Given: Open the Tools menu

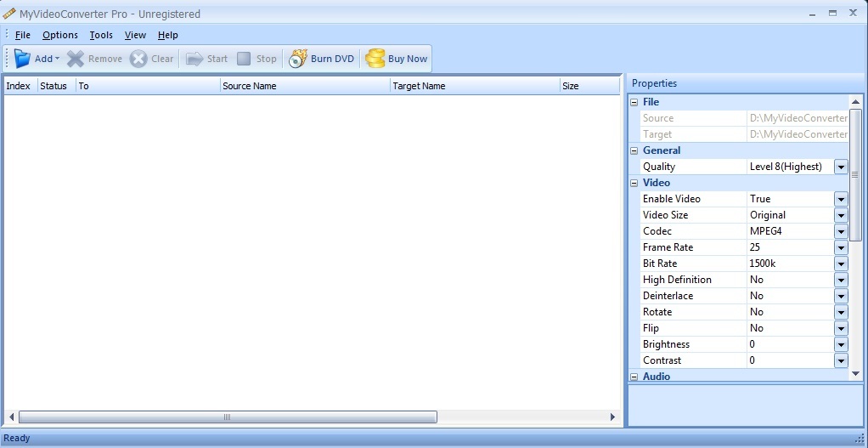Looking at the screenshot, I should (x=101, y=35).
